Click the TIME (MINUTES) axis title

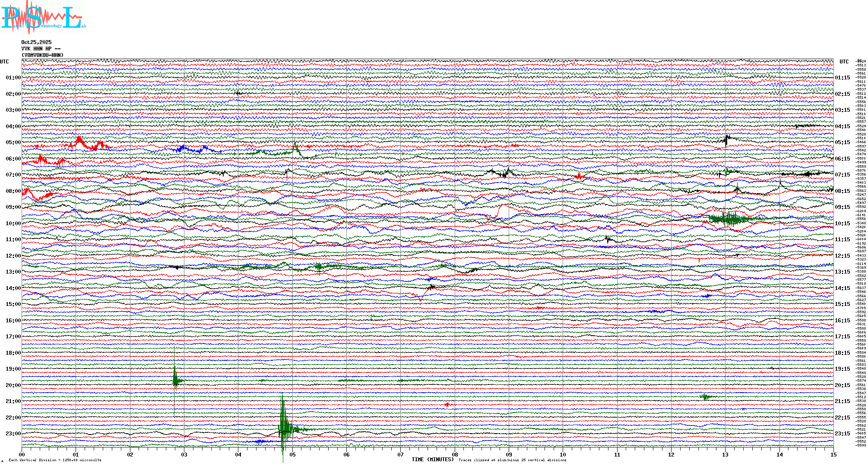point(432,460)
